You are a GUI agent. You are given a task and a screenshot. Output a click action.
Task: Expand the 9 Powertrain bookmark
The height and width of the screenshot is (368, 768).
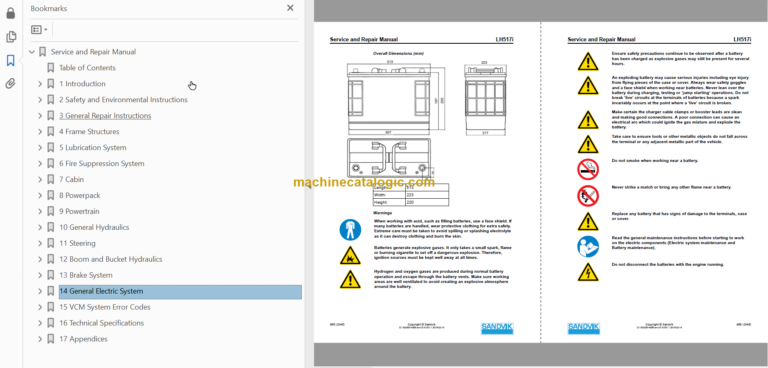tap(40, 211)
